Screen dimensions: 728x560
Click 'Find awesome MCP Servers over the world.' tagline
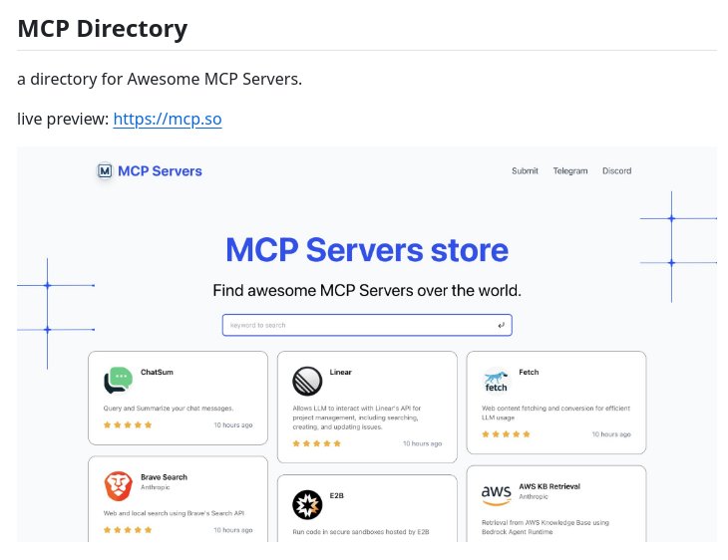367,290
